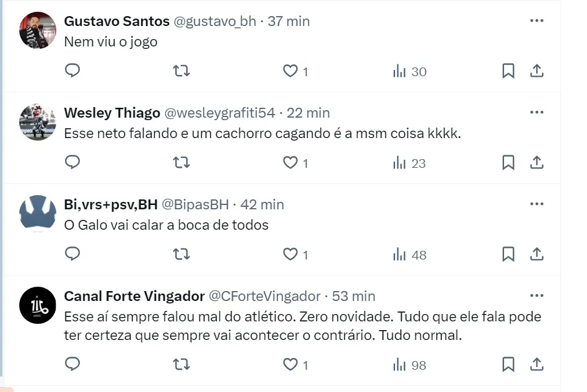The width and height of the screenshot is (587, 392).
Task: Repost Canal Forte Vingador's tweet
Action: pos(181,365)
